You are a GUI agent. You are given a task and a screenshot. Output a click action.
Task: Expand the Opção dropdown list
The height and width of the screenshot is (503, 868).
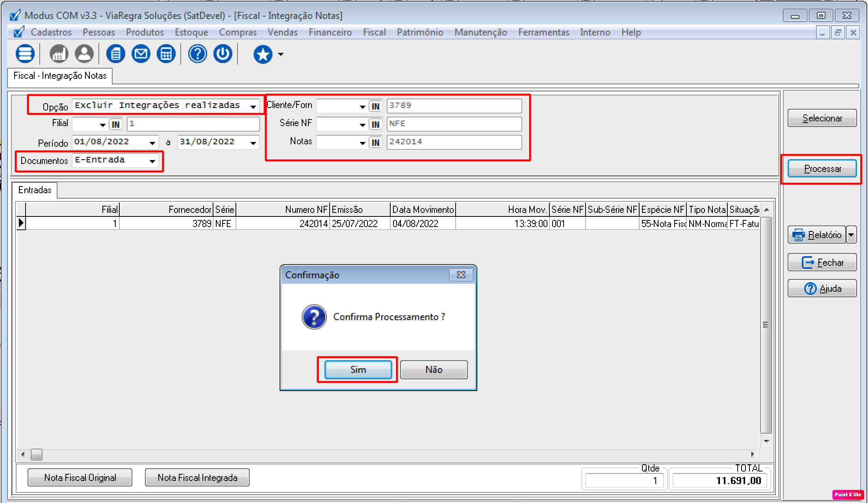(x=253, y=106)
